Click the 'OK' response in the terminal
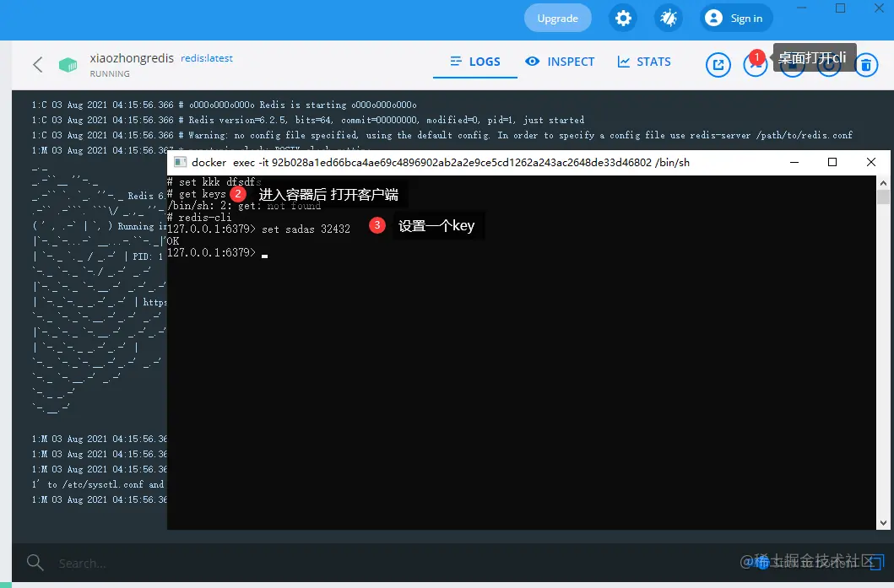 coord(173,241)
